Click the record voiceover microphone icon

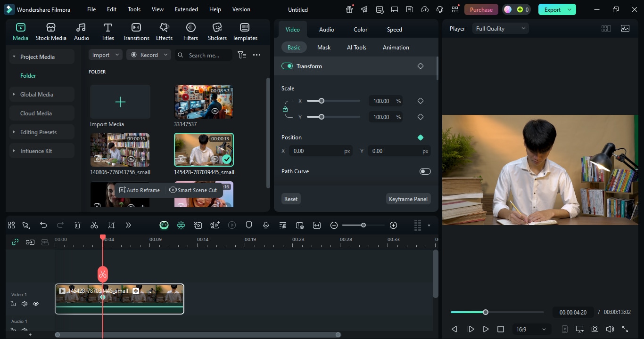click(266, 226)
